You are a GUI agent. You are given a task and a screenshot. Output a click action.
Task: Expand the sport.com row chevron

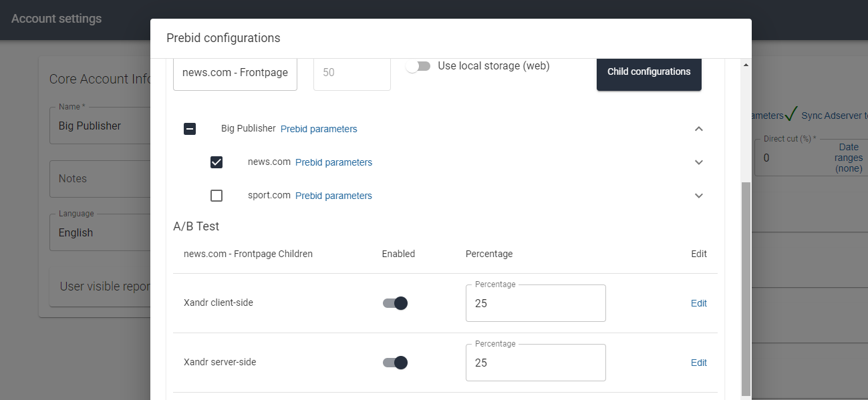699,196
